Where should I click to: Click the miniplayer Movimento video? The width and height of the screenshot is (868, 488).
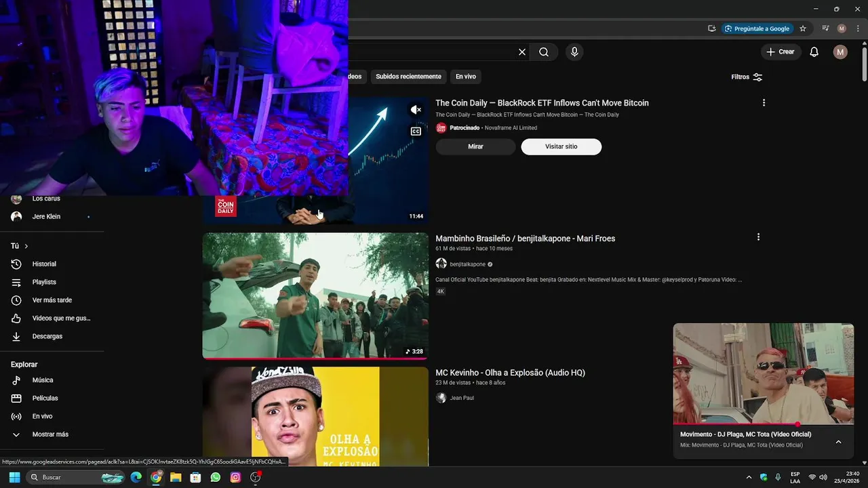point(763,373)
